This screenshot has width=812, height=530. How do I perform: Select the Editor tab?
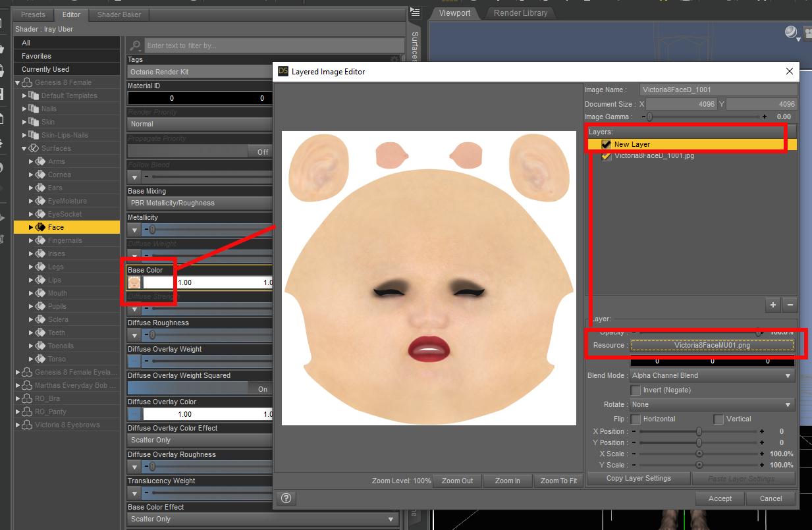pyautogui.click(x=71, y=14)
